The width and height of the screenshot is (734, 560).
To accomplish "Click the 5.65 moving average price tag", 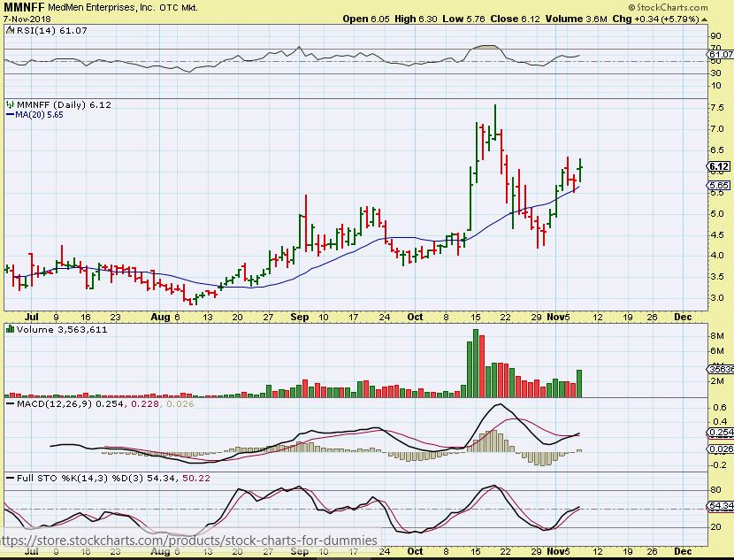I will tap(718, 186).
